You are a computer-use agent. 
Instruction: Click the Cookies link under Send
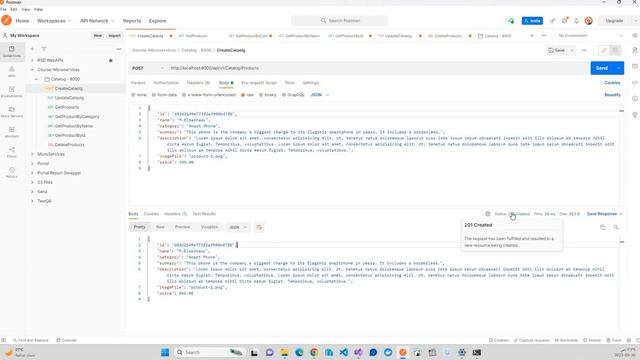(x=612, y=83)
